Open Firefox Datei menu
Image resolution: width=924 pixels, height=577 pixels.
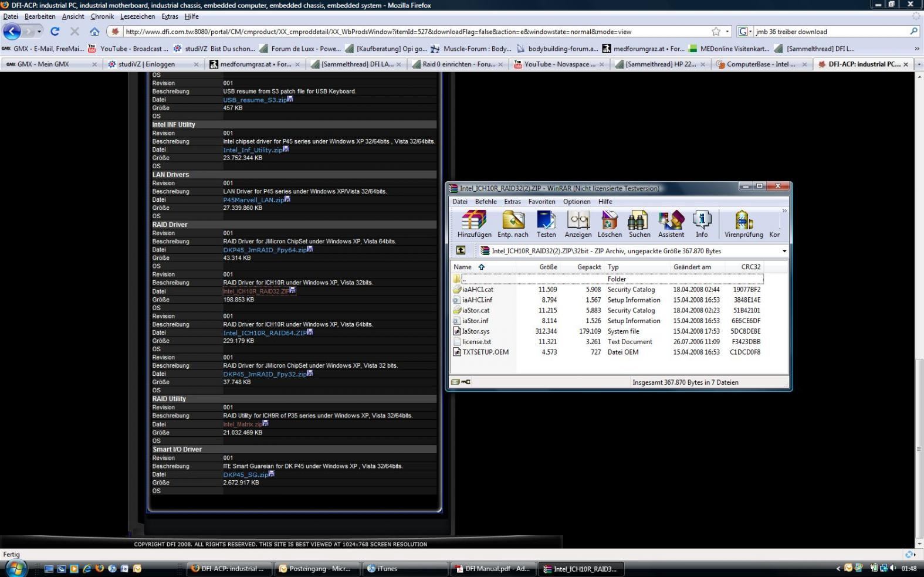pos(11,16)
